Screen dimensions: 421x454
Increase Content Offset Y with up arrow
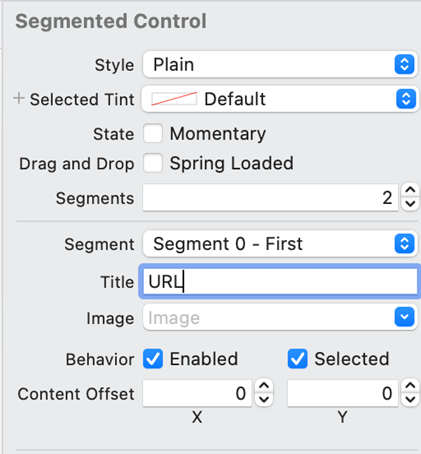(x=410, y=386)
